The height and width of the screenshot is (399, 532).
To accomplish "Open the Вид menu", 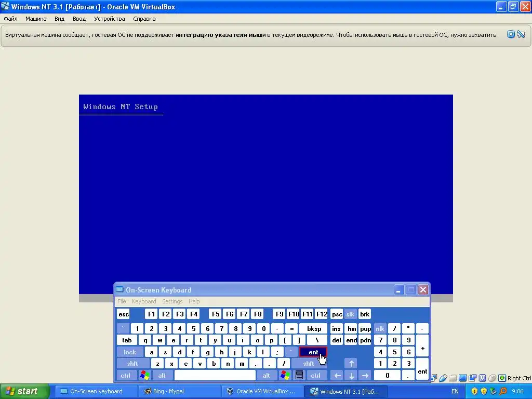I will coord(59,19).
